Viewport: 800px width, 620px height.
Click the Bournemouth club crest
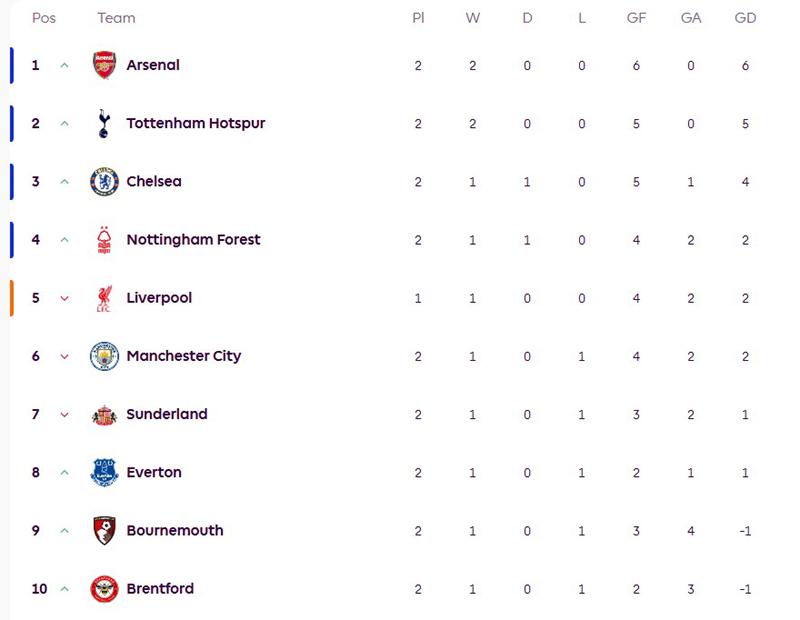104,530
